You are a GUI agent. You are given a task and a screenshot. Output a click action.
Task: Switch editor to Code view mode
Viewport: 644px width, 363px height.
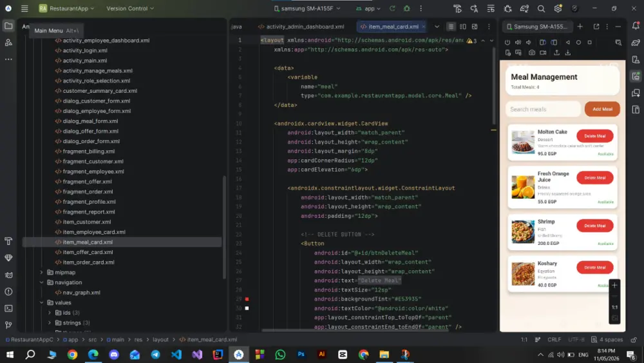[x=451, y=26]
